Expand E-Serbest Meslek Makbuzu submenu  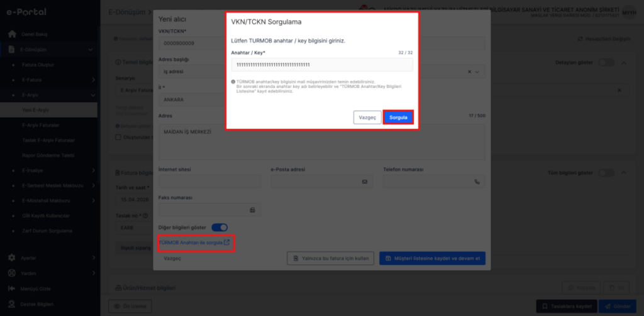93,185
